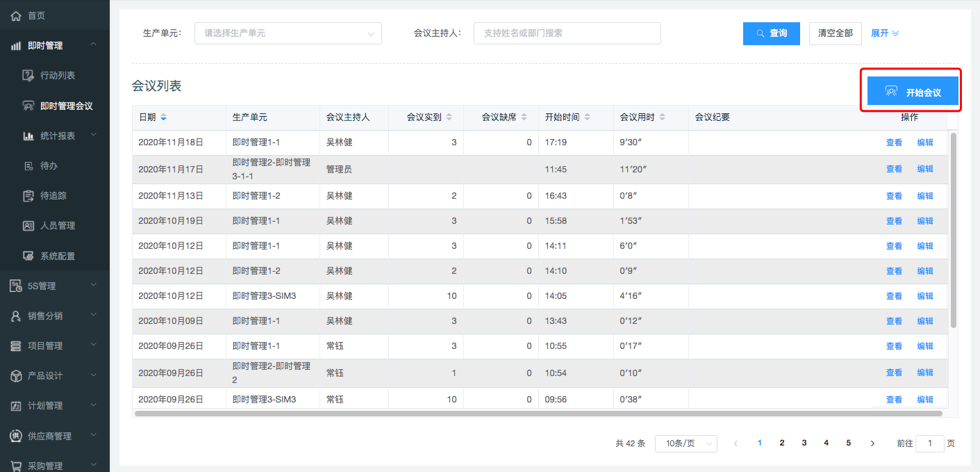
Task: Click the 会议主持人 search input field
Action: 567,33
